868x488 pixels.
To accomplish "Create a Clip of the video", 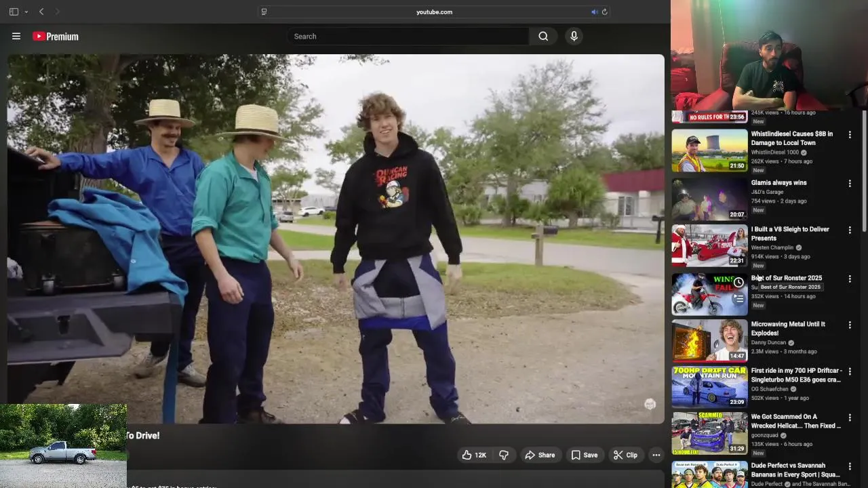I will point(625,455).
